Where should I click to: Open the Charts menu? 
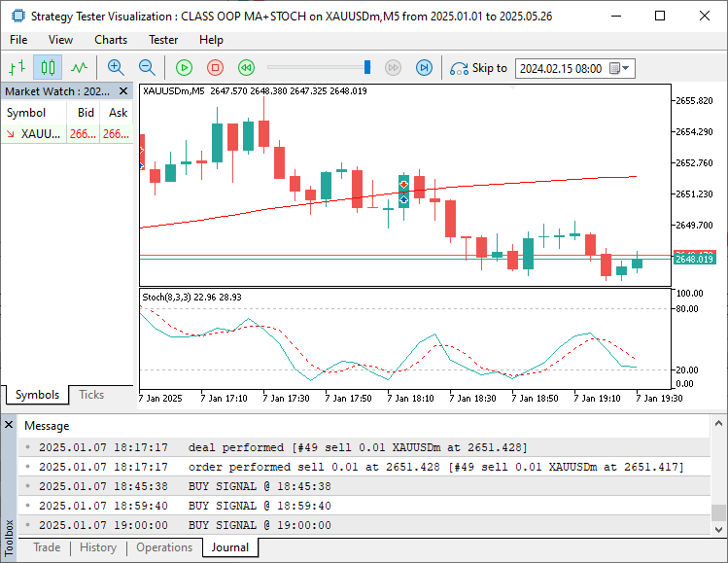(x=111, y=40)
